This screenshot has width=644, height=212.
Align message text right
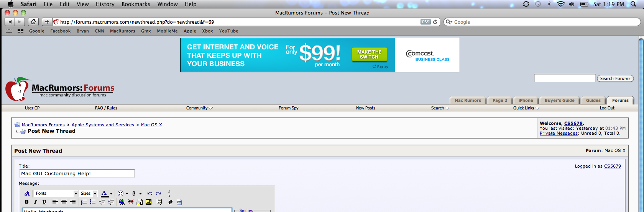[73, 202]
